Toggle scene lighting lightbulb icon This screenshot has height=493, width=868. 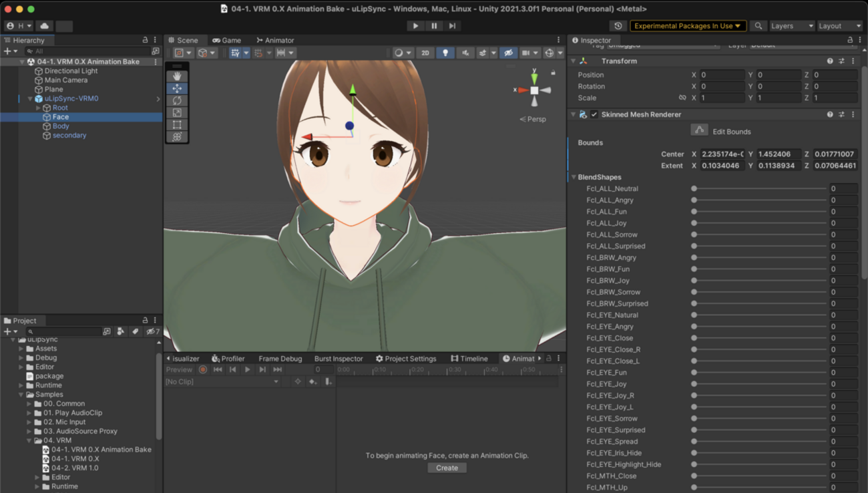(445, 53)
